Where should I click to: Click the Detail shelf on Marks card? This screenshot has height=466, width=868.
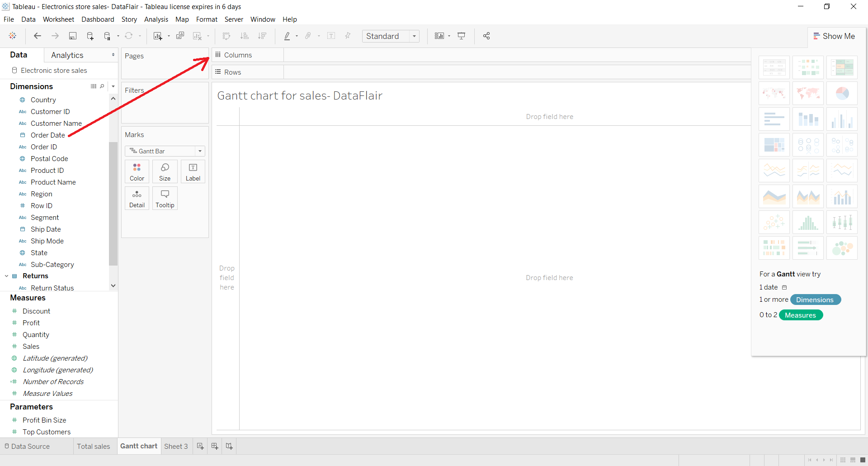(137, 198)
